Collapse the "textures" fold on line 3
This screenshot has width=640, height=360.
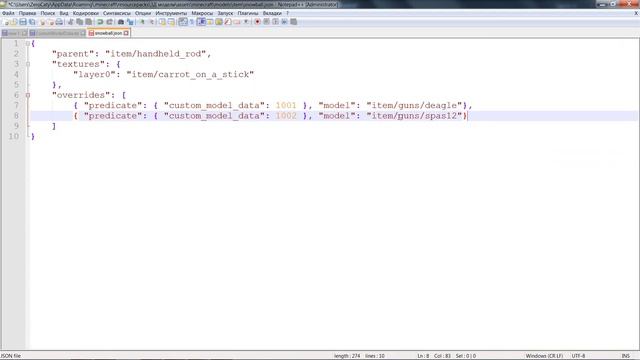point(28,64)
